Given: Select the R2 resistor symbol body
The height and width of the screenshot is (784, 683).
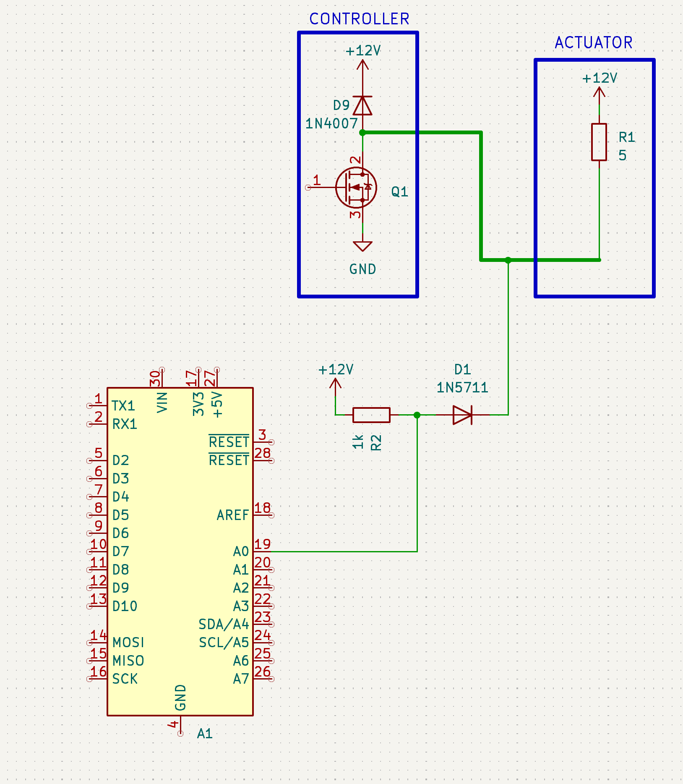Looking at the screenshot, I should coord(371,415).
